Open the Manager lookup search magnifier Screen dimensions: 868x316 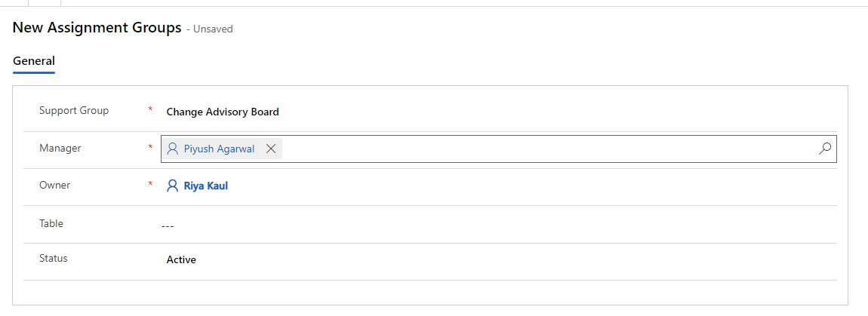click(824, 149)
